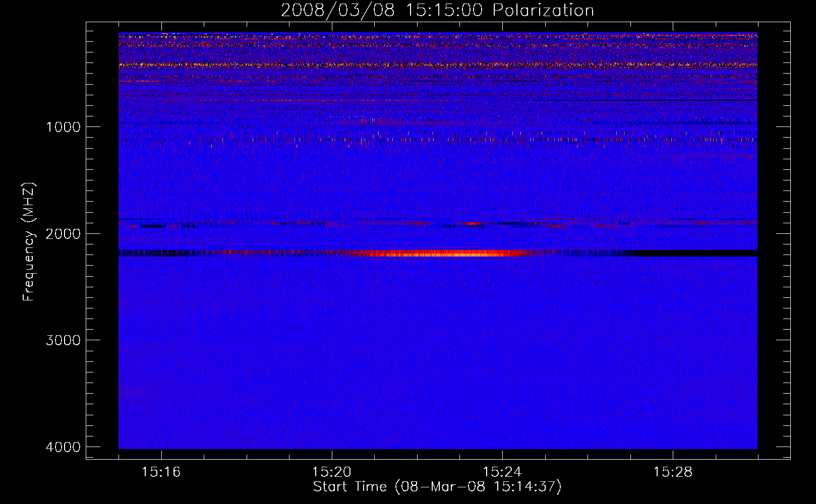Screen dimensions: 816x504
Task: Click the 'Start Time (08-Mar-08 15:14:37)' label
Action: [x=437, y=487]
